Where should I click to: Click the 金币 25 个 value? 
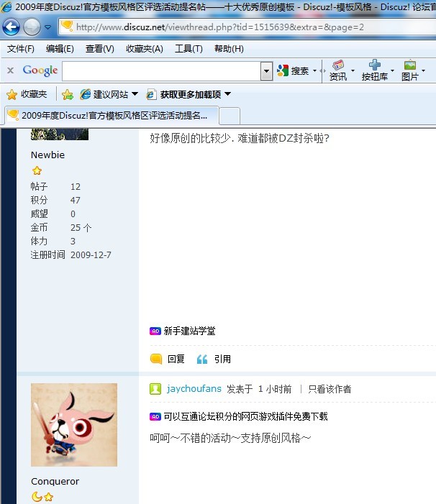coord(81,228)
